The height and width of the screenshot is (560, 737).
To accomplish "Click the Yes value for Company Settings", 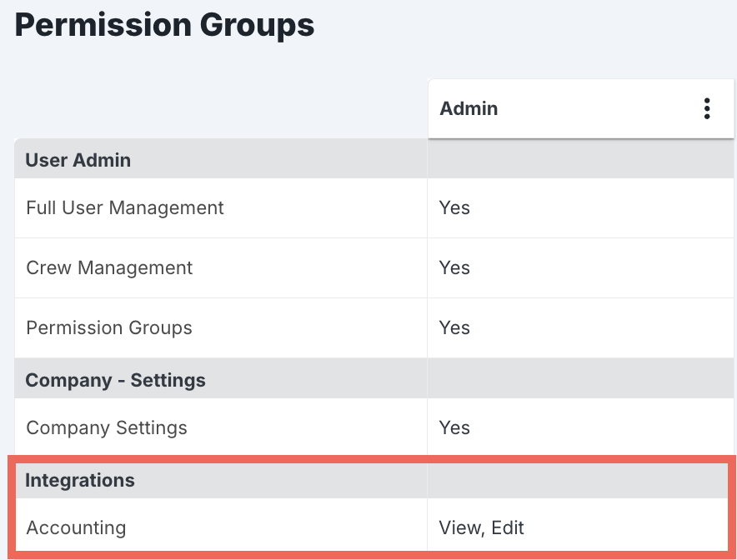I will tap(454, 428).
